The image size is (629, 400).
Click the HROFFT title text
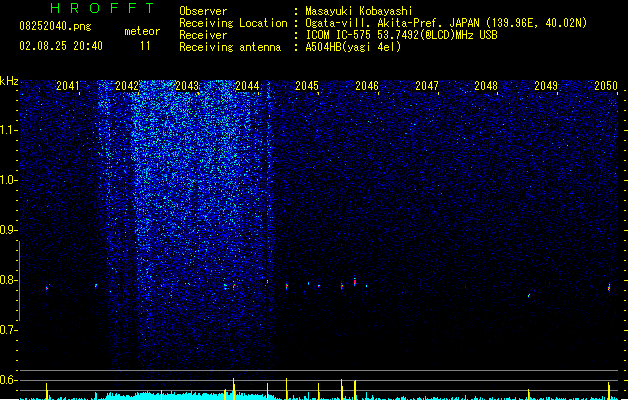point(102,8)
